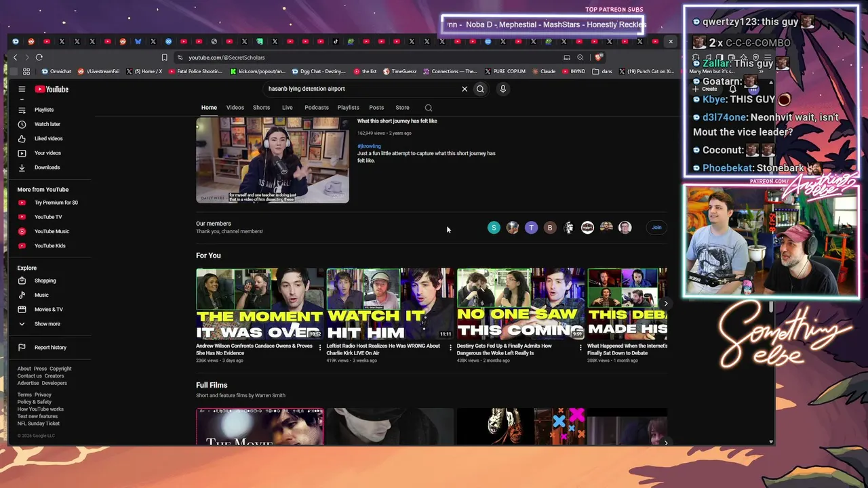Play 'The Moment It Was Over' thumbnail
This screenshot has width=868, height=488.
click(x=260, y=304)
